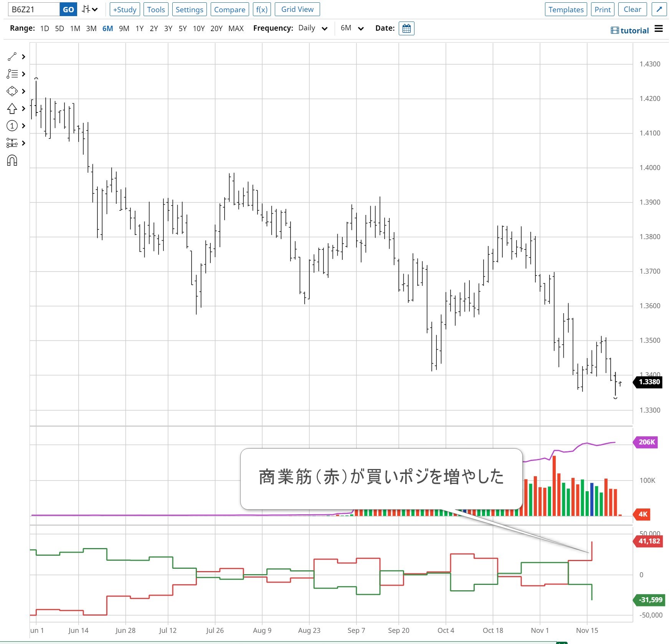Set range to 20Y
Image resolution: width=672 pixels, height=644 pixels.
pyautogui.click(x=216, y=28)
